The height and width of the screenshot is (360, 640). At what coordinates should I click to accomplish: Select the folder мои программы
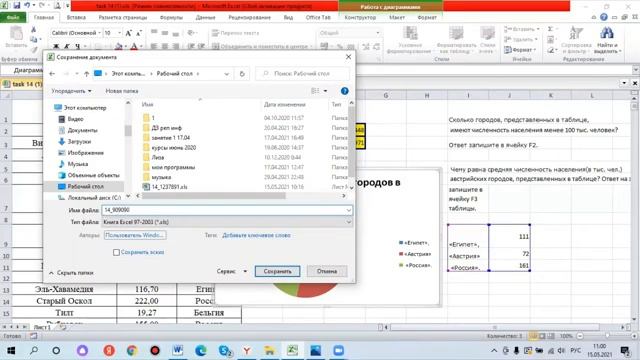pyautogui.click(x=169, y=167)
